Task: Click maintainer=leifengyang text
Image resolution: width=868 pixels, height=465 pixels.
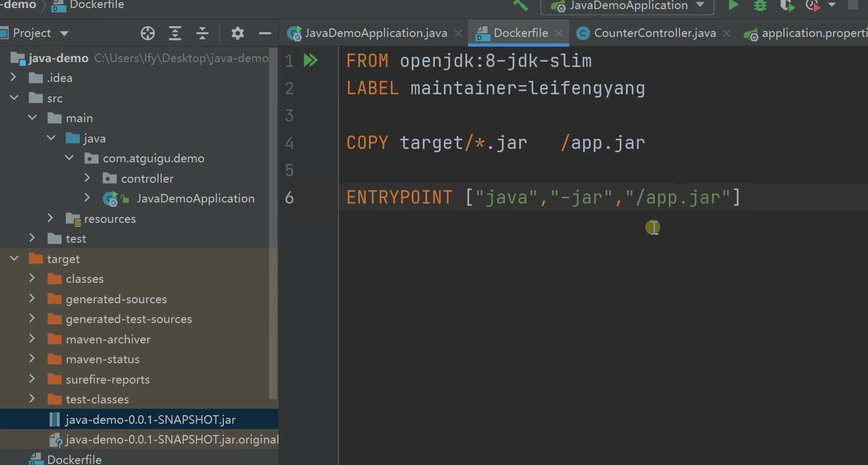Action: pos(527,88)
